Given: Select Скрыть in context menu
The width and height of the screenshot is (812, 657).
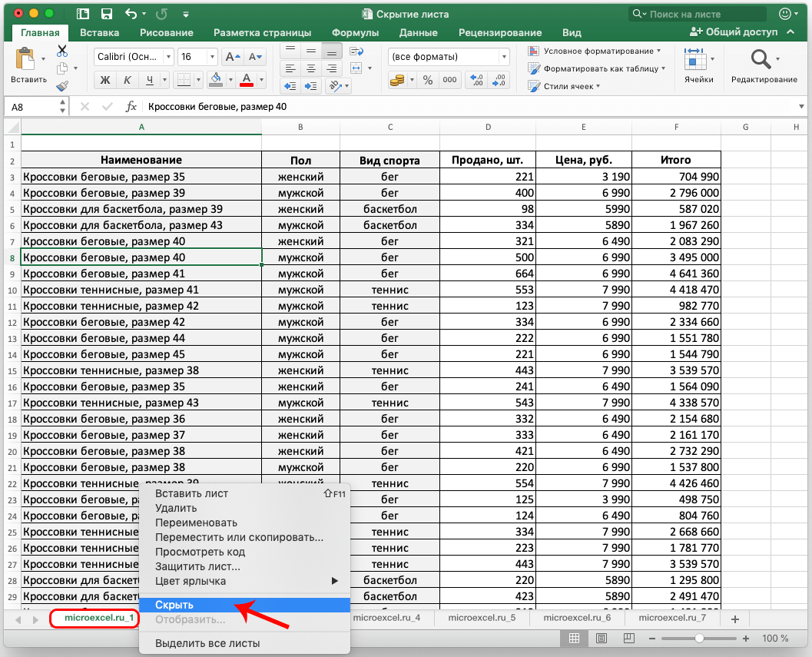Looking at the screenshot, I should (x=245, y=605).
